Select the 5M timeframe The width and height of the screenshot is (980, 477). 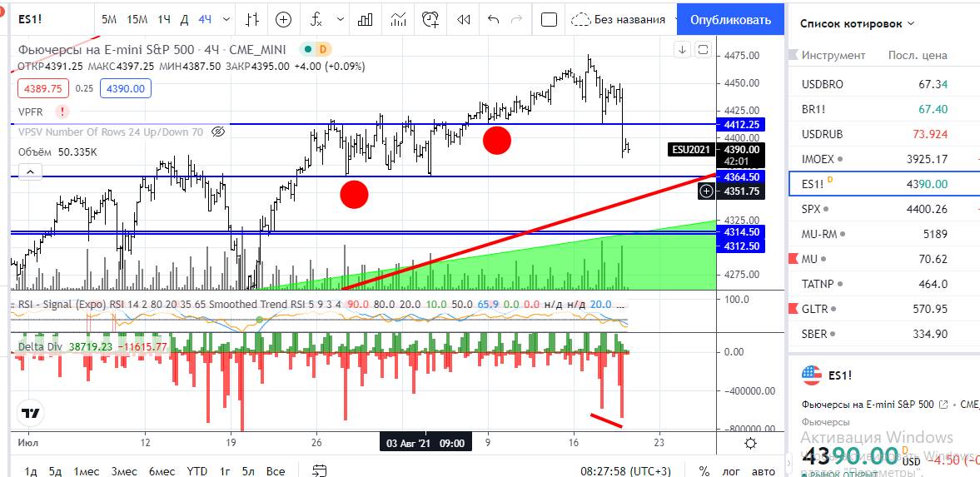point(109,19)
